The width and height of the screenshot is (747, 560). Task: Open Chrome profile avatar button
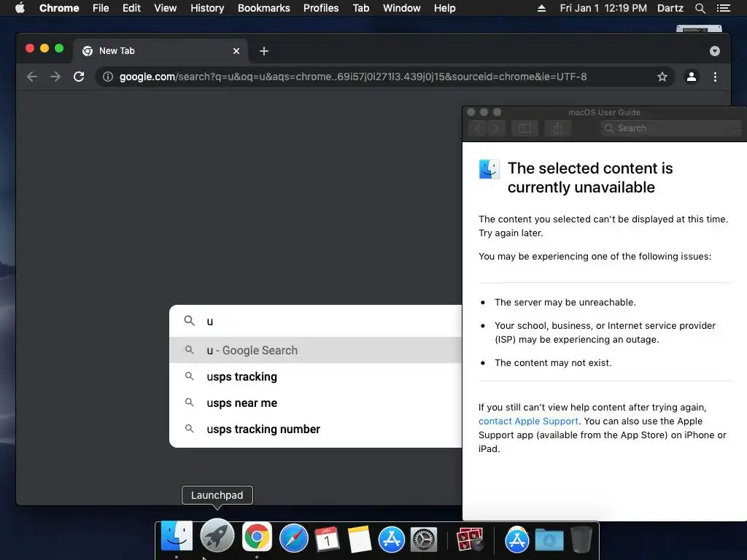[x=692, y=77]
